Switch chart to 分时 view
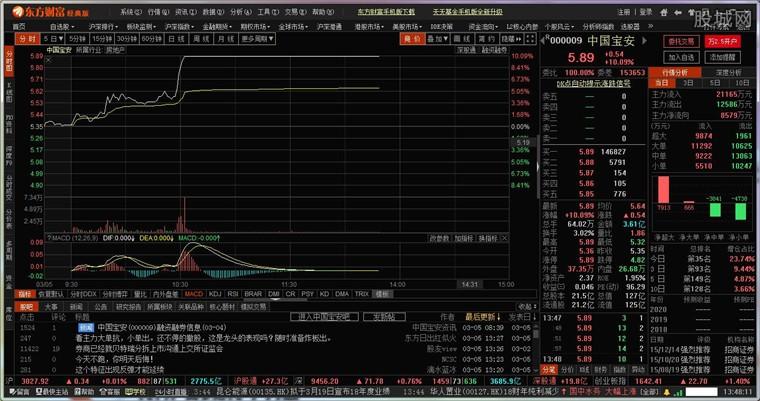This screenshot has height=401, width=760. [x=28, y=39]
